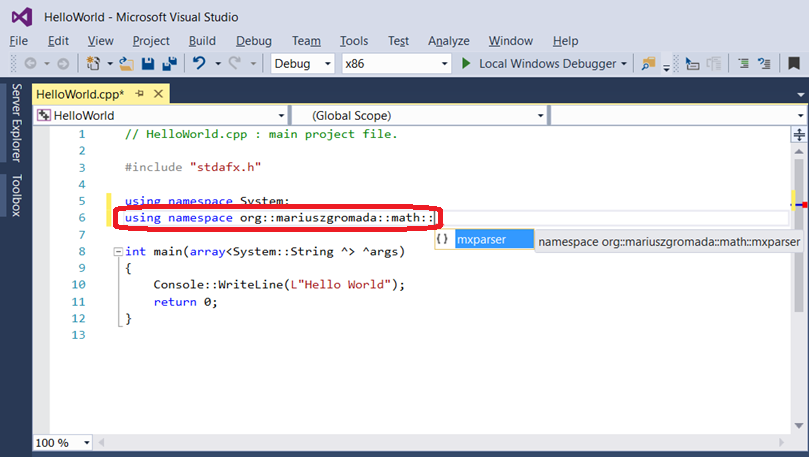Collapse the main function outline toggle

tap(118, 252)
